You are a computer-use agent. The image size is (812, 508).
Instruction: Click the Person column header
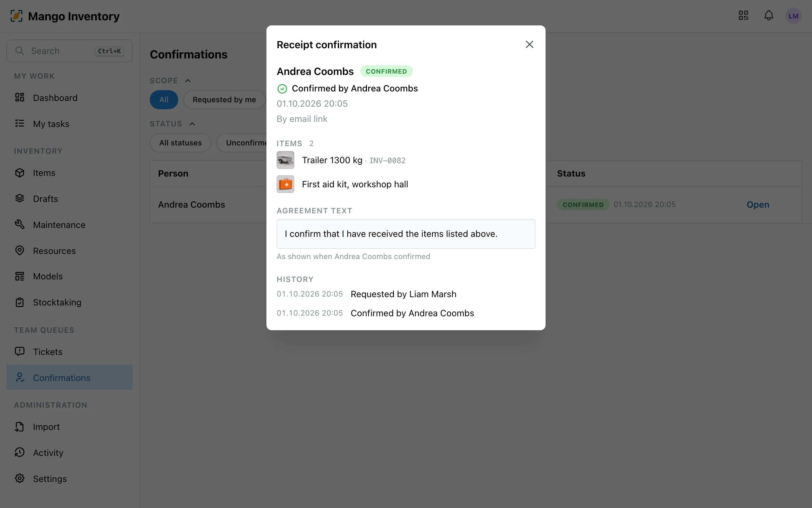click(173, 173)
